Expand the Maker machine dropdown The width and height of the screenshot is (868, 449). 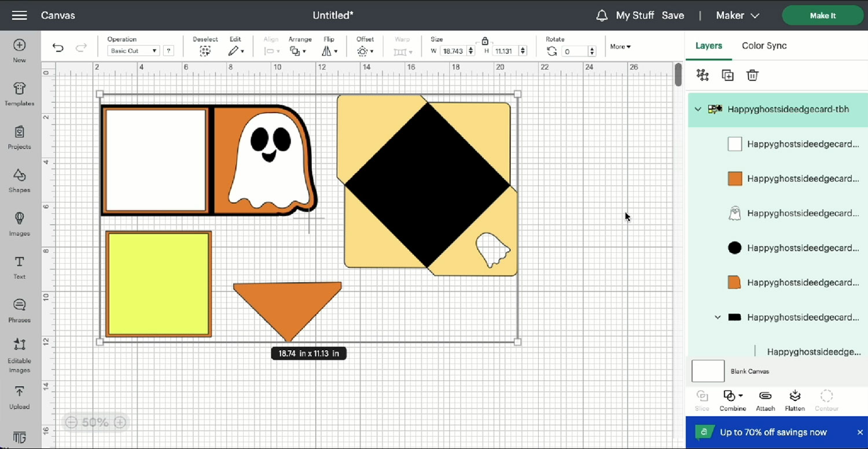738,16
